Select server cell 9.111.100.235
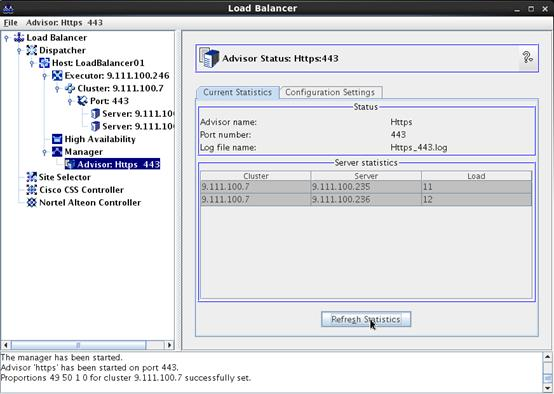Viewport: 554px width, 394px height. tap(366, 187)
